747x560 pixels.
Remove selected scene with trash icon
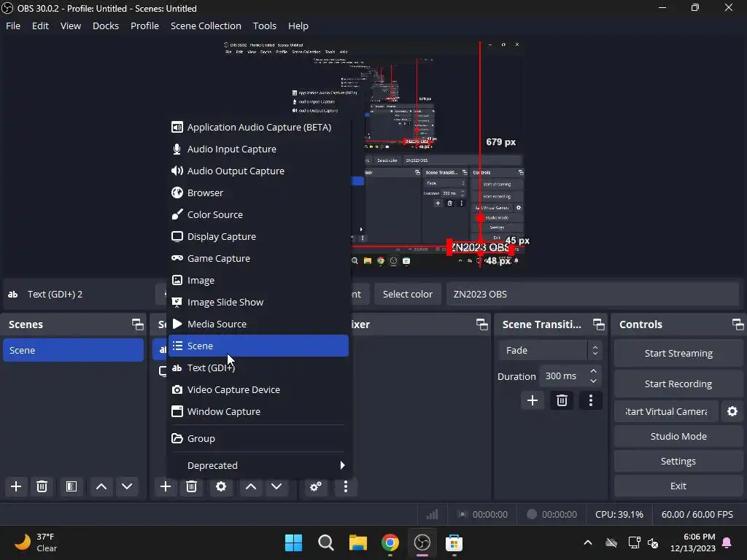pos(42,486)
